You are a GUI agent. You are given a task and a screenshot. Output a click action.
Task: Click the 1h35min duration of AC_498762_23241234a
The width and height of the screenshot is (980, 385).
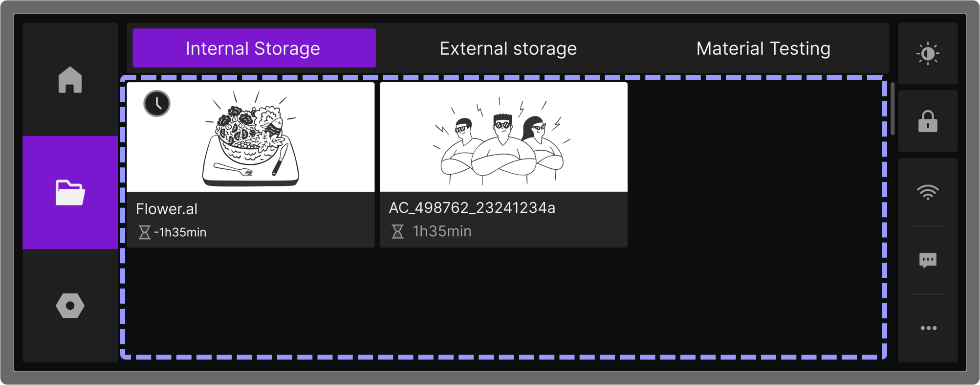pos(442,231)
